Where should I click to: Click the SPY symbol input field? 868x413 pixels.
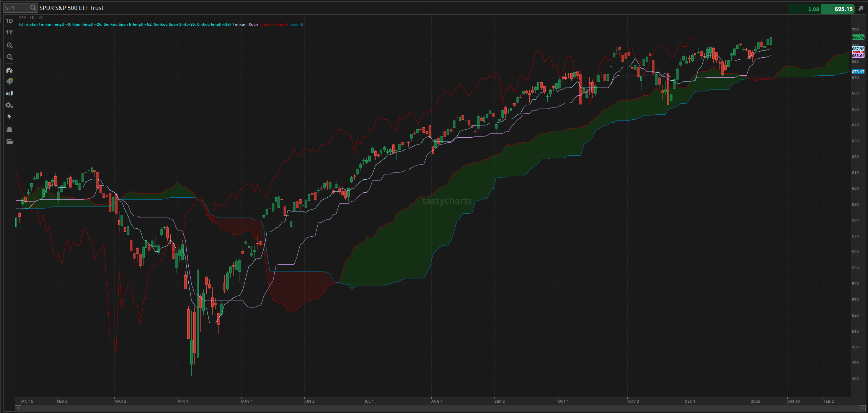tap(15, 8)
